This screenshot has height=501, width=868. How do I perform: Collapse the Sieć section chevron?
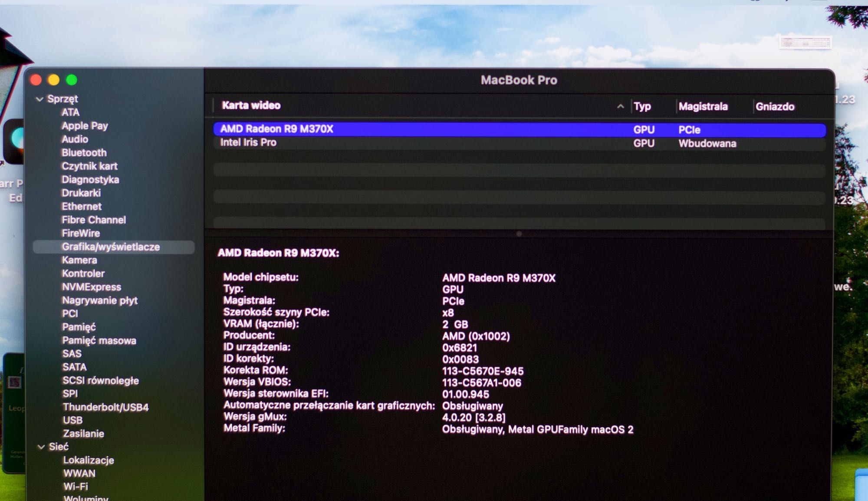pyautogui.click(x=41, y=447)
